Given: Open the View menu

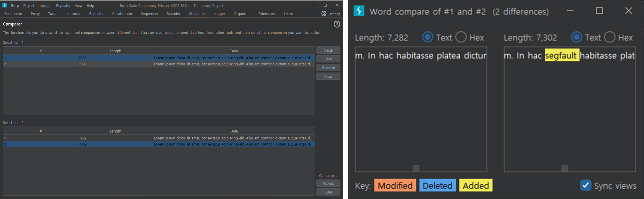Looking at the screenshot, I should (x=79, y=6).
